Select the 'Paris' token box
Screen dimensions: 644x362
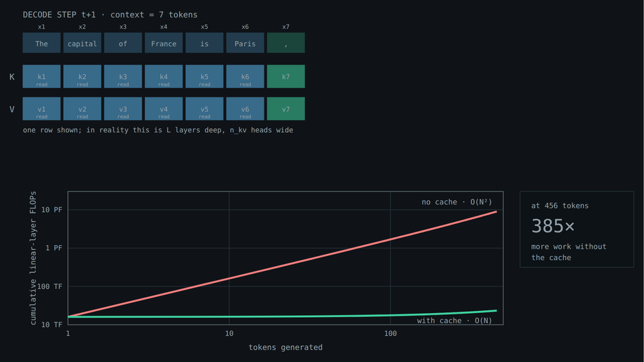[245, 43]
